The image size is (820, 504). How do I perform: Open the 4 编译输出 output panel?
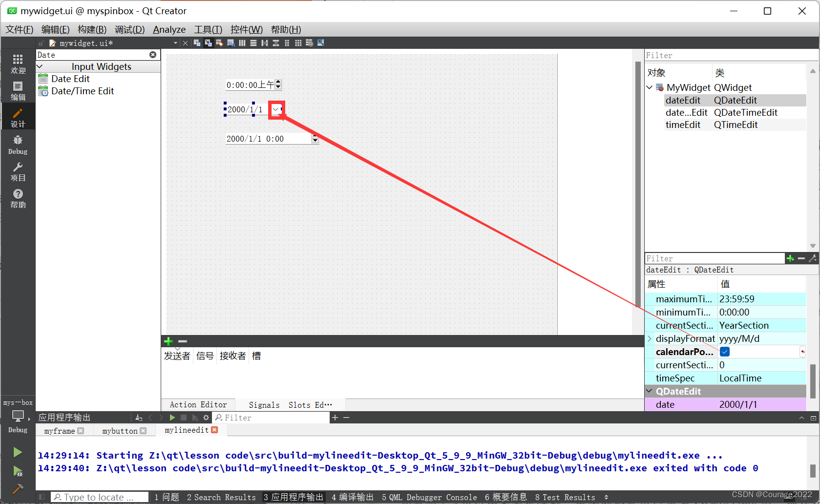[352, 497]
